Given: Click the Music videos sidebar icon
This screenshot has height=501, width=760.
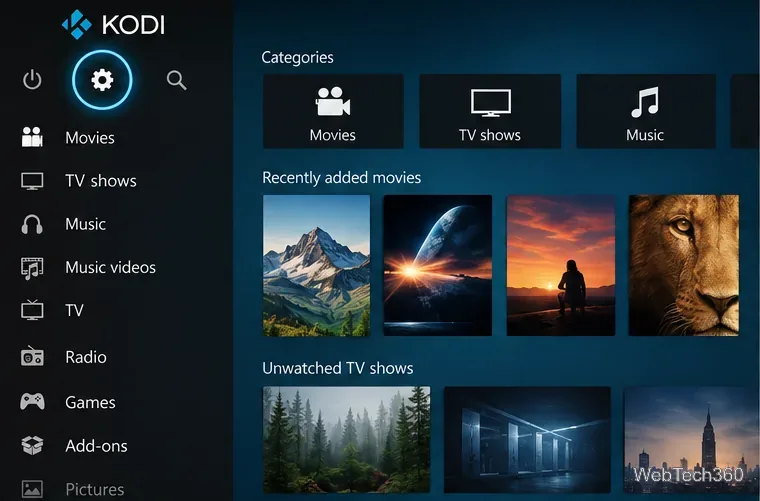Looking at the screenshot, I should (x=32, y=268).
